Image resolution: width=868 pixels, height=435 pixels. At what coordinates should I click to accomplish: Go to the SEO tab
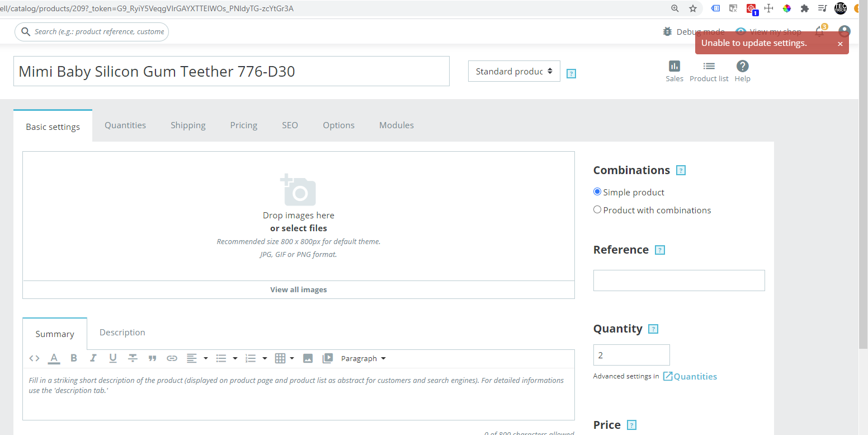click(x=290, y=125)
